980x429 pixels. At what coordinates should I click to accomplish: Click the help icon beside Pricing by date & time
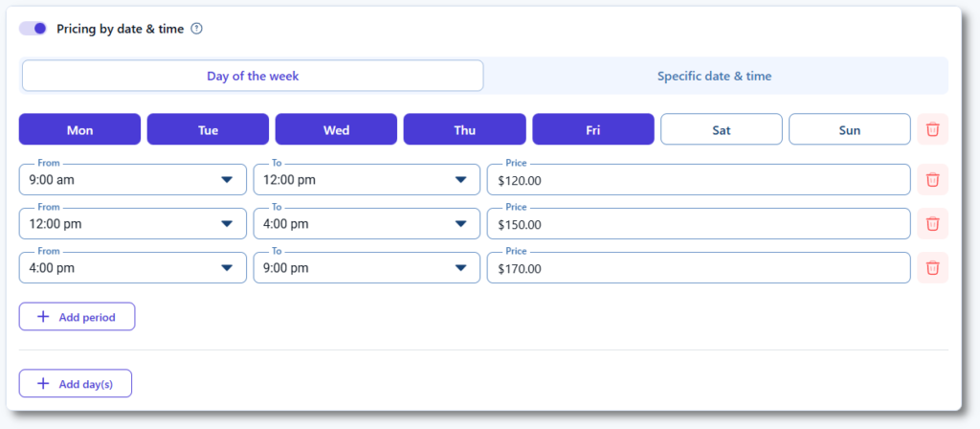click(197, 29)
